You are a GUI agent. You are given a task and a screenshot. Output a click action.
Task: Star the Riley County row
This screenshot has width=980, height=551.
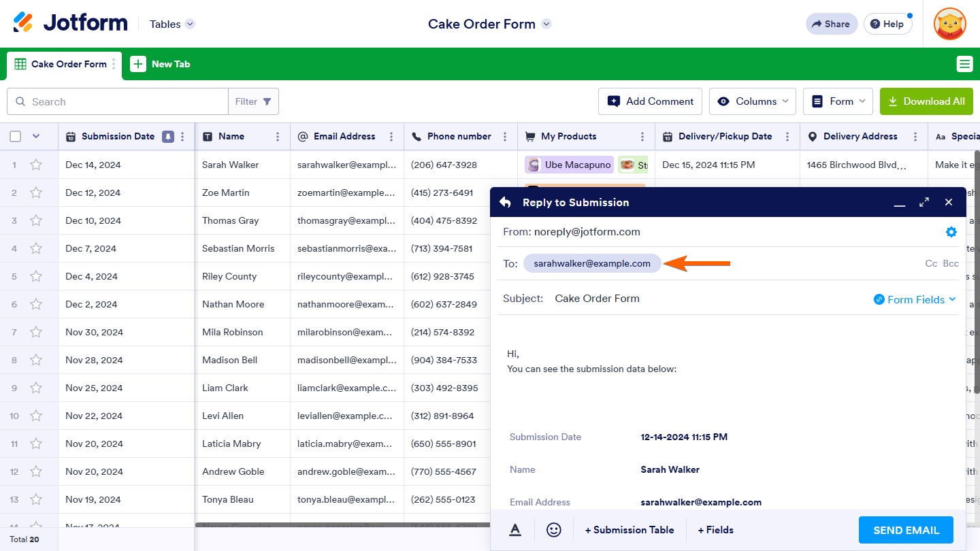click(36, 276)
